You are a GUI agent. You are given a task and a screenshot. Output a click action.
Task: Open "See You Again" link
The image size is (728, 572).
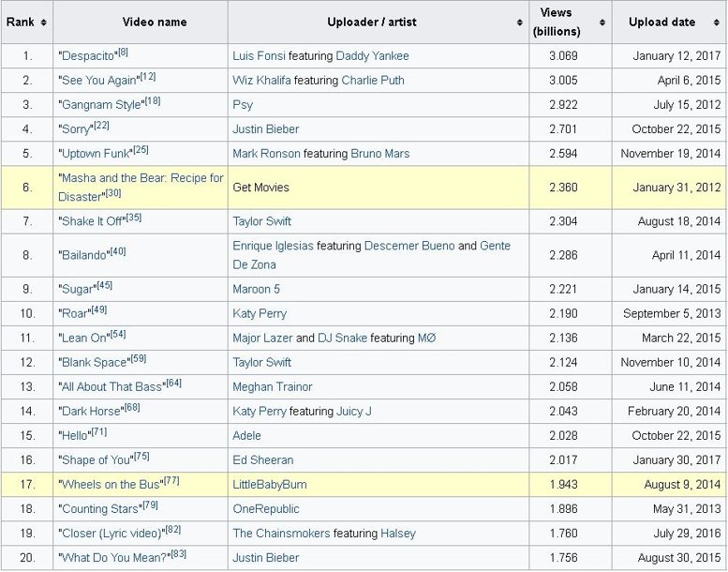pos(99,81)
